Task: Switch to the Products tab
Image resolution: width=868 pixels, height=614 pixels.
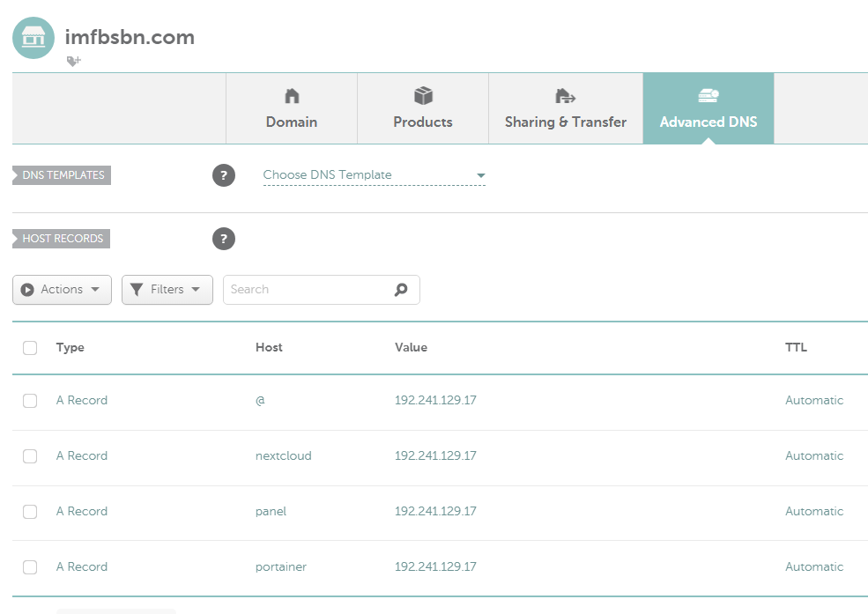Action: (x=423, y=109)
